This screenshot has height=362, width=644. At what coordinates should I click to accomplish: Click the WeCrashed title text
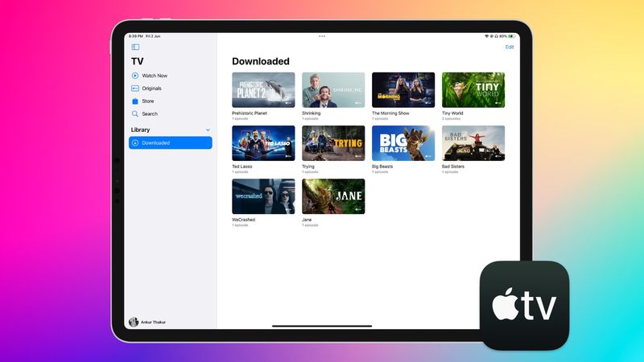pos(244,220)
